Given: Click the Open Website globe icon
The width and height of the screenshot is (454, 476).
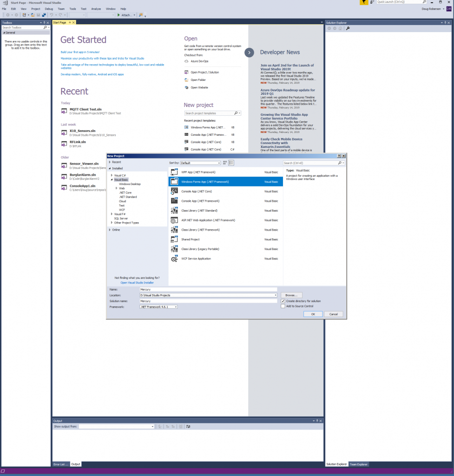Looking at the screenshot, I should pos(186,87).
